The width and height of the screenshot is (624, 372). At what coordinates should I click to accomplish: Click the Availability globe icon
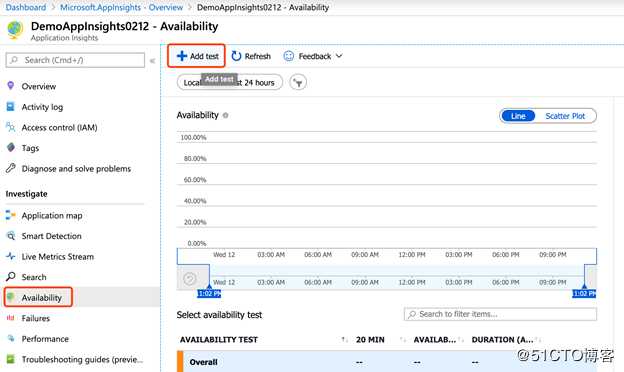click(x=11, y=297)
